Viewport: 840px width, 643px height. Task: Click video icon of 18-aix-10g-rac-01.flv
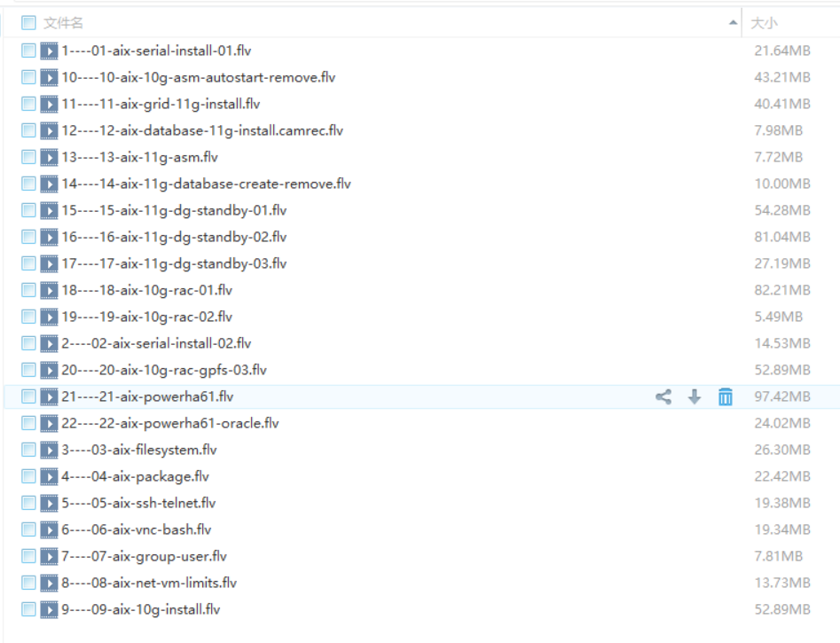pyautogui.click(x=50, y=290)
